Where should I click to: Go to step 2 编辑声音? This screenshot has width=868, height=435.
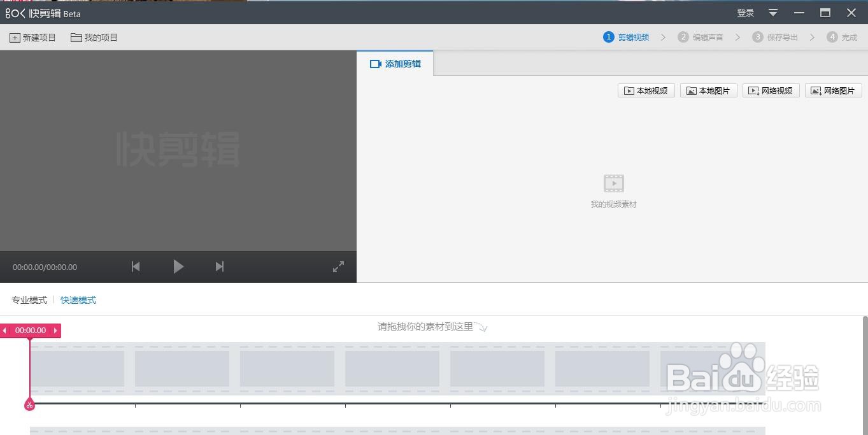(x=701, y=37)
